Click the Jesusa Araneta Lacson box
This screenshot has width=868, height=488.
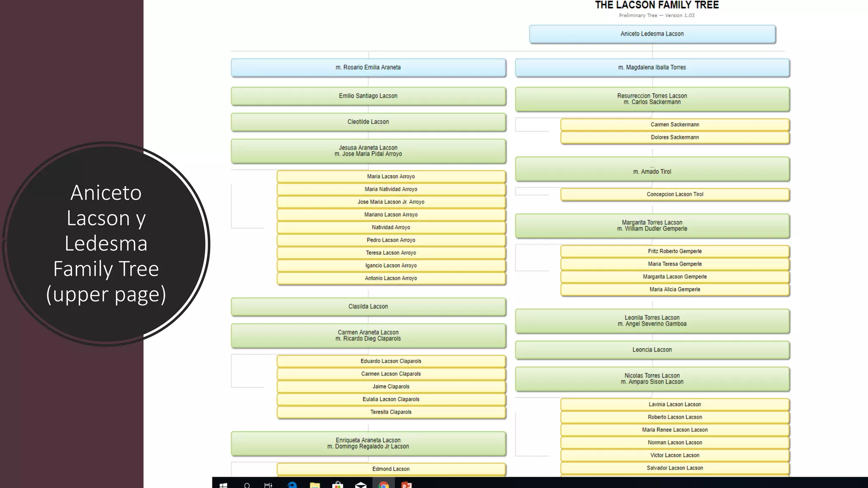(368, 151)
